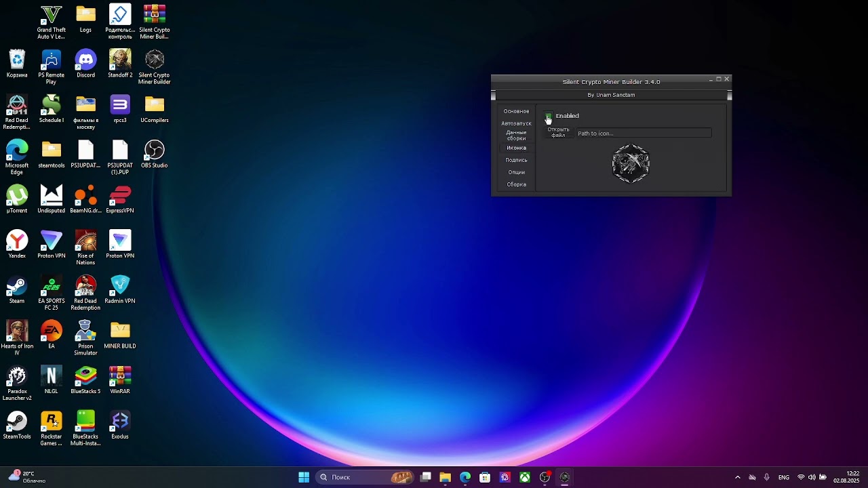This screenshot has height=488, width=868.
Task: Select the NLGL desktop shortcut
Action: [x=51, y=380]
